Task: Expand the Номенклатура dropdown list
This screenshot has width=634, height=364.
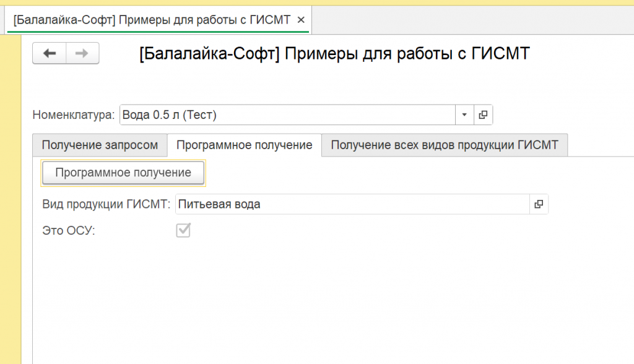Action: (464, 115)
